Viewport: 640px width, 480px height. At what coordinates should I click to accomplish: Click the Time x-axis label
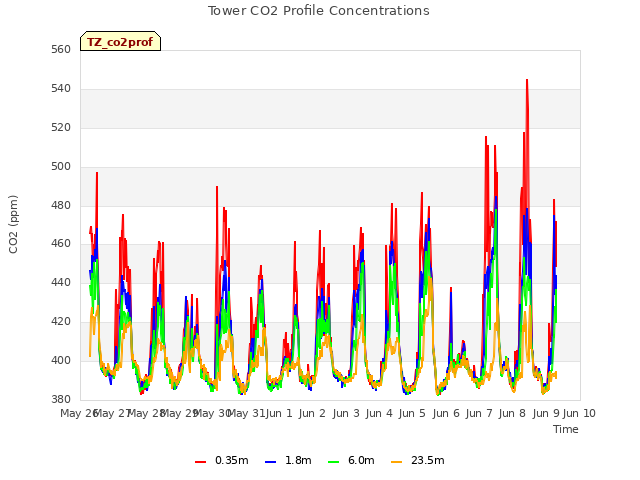tap(566, 429)
